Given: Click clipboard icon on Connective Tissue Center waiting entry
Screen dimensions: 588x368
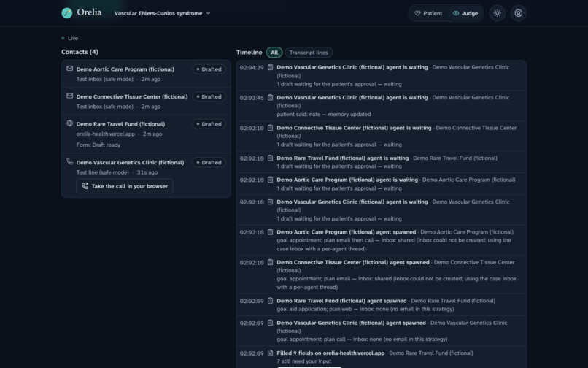Looking at the screenshot, I should pyautogui.click(x=270, y=128).
